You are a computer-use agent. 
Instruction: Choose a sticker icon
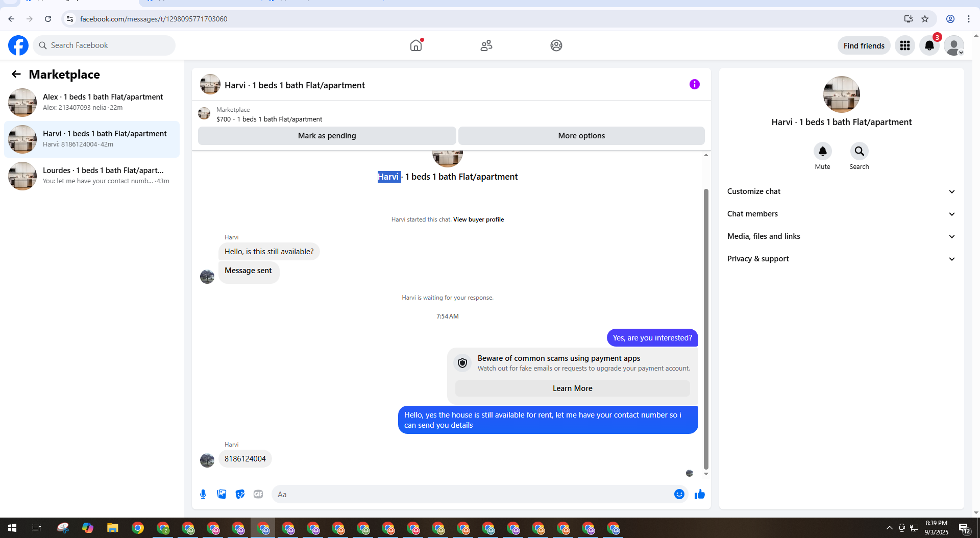[x=240, y=494]
